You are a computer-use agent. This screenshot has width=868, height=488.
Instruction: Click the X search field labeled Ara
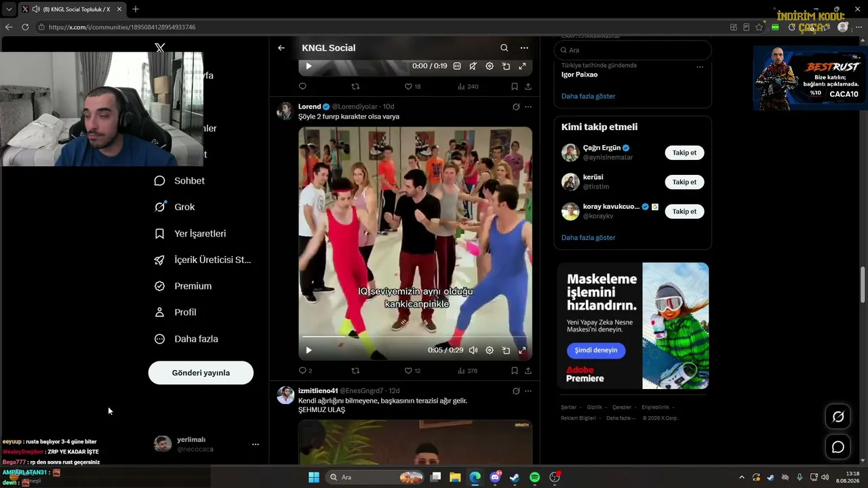(633, 50)
